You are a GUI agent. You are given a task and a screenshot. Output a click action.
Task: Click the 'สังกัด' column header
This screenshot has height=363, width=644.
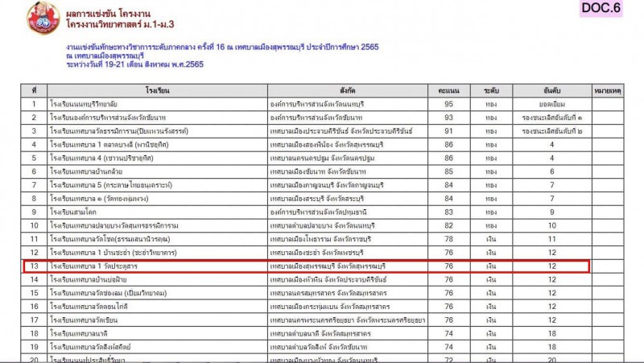(348, 90)
